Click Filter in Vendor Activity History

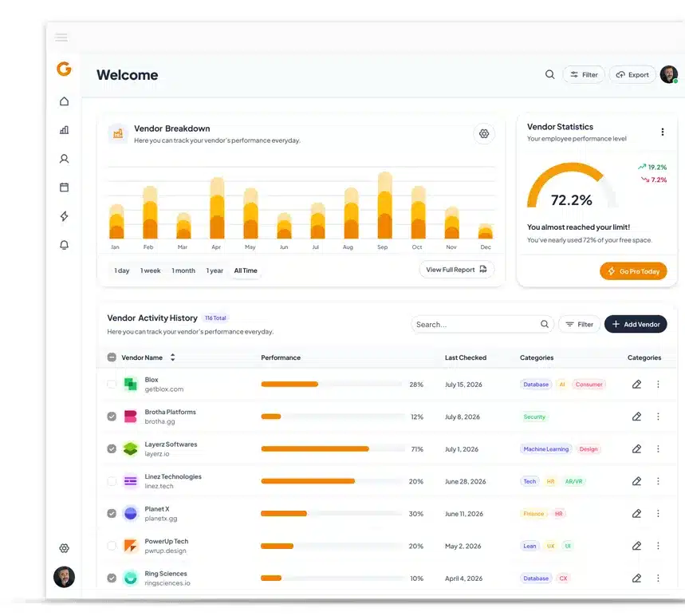click(x=579, y=325)
